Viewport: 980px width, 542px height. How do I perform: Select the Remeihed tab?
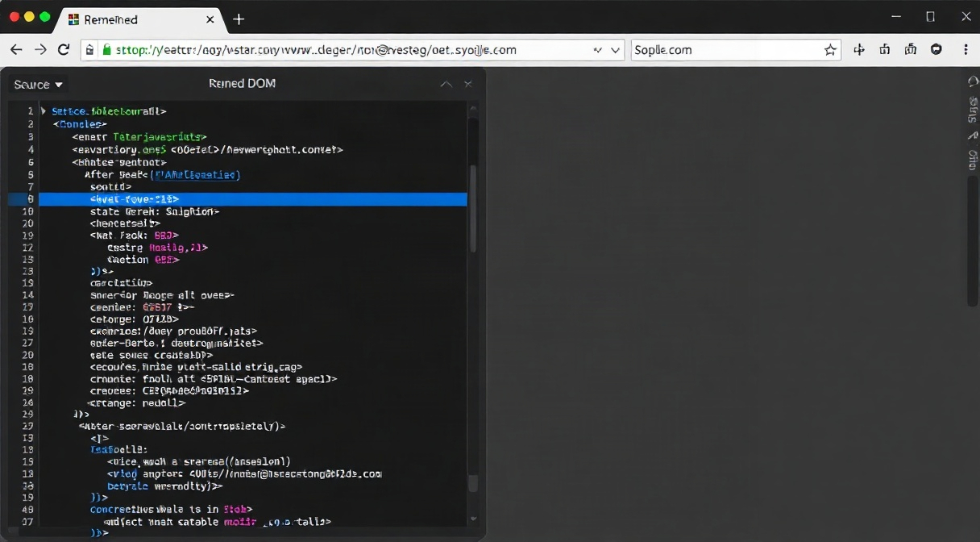click(139, 19)
